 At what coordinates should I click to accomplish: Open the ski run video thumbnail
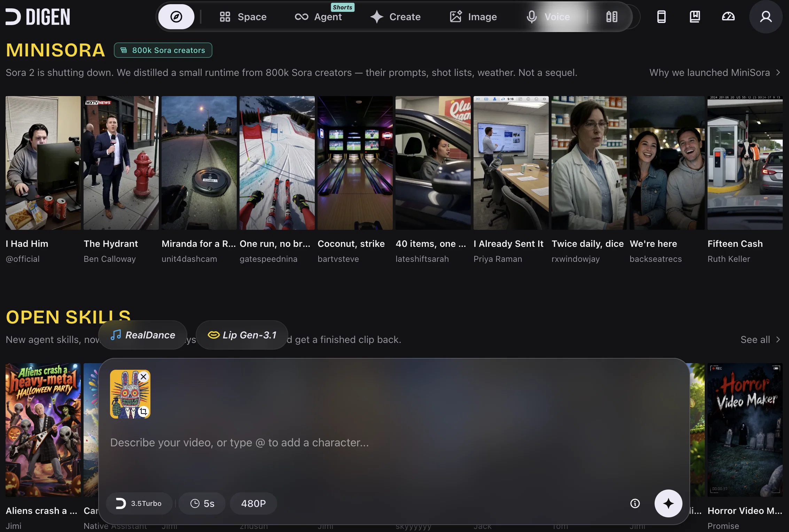tap(277, 163)
